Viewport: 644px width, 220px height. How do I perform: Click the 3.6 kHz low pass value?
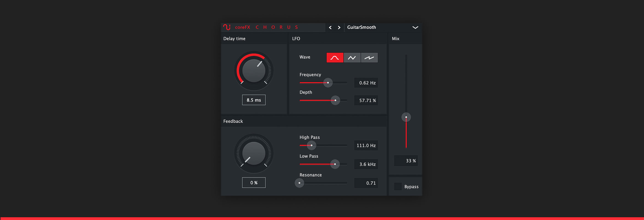point(366,164)
